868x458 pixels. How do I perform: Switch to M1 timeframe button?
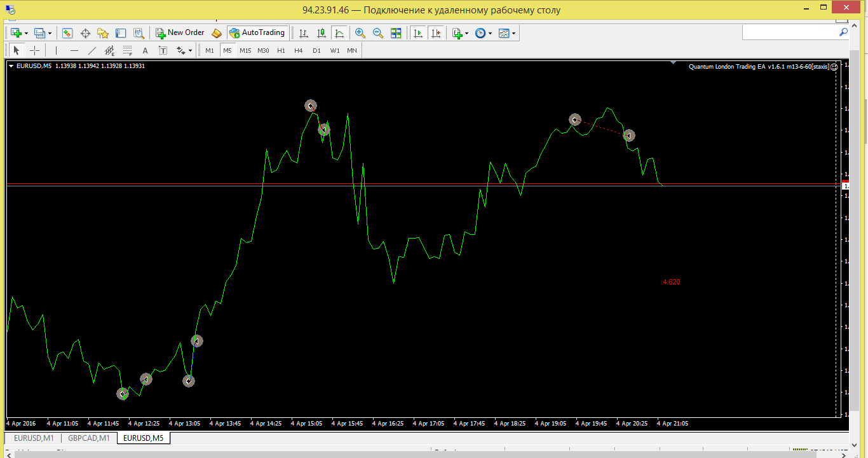pyautogui.click(x=210, y=50)
